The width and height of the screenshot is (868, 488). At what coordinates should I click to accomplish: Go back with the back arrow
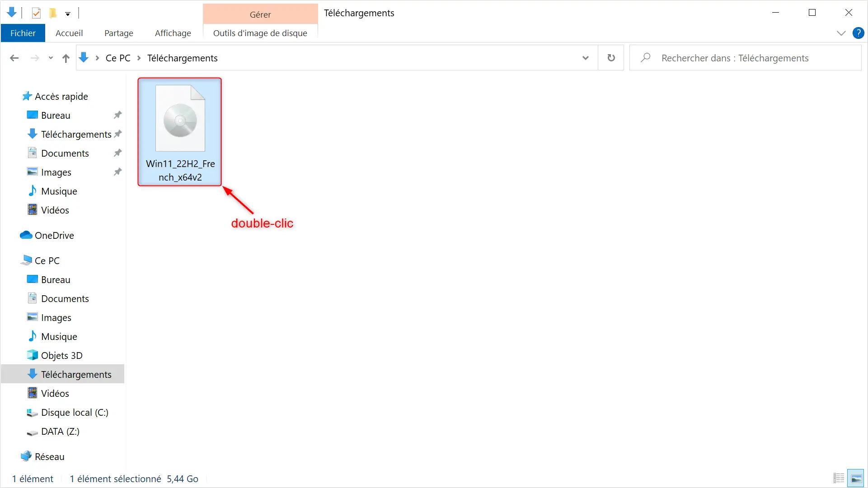click(x=14, y=58)
